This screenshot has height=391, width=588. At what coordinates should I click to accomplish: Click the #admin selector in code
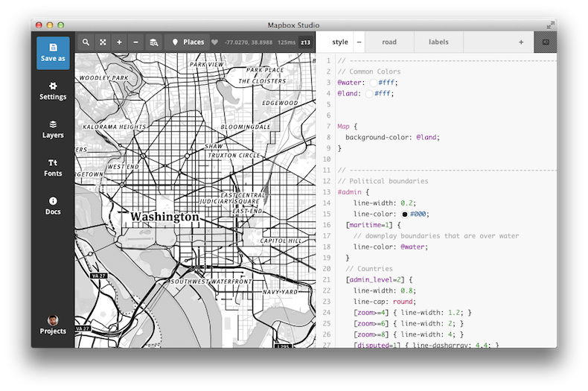pyautogui.click(x=350, y=192)
